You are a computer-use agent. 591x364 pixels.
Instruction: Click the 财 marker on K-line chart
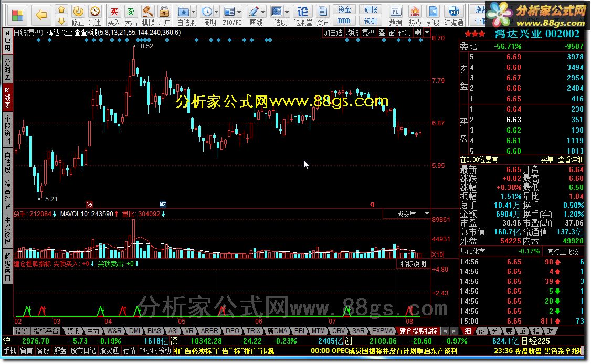point(163,204)
